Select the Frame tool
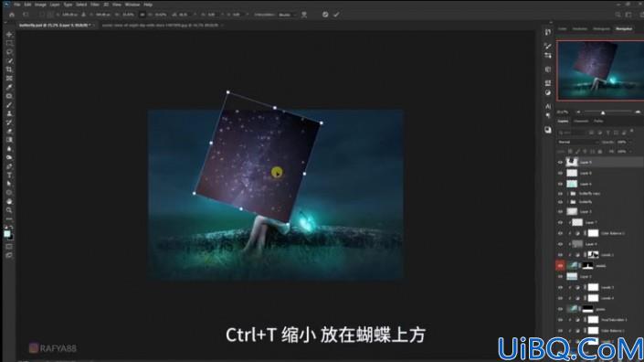This screenshot has height=362, width=644. (x=9, y=78)
